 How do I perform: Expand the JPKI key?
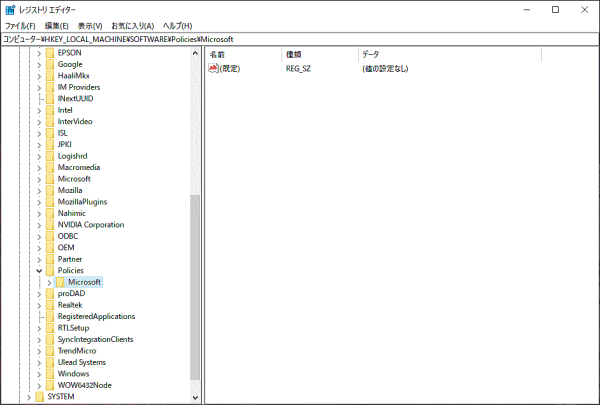tap(39, 145)
